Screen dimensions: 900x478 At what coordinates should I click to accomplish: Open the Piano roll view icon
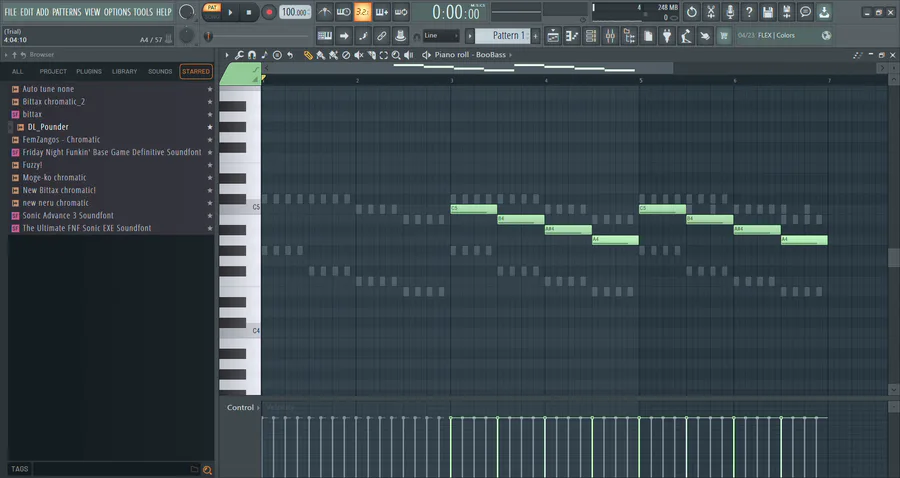[x=572, y=36]
